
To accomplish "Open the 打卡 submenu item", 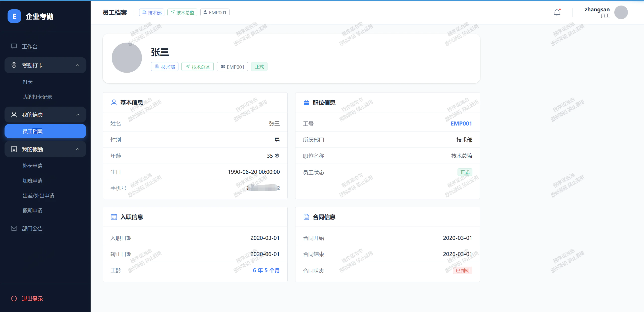I will click(45, 82).
